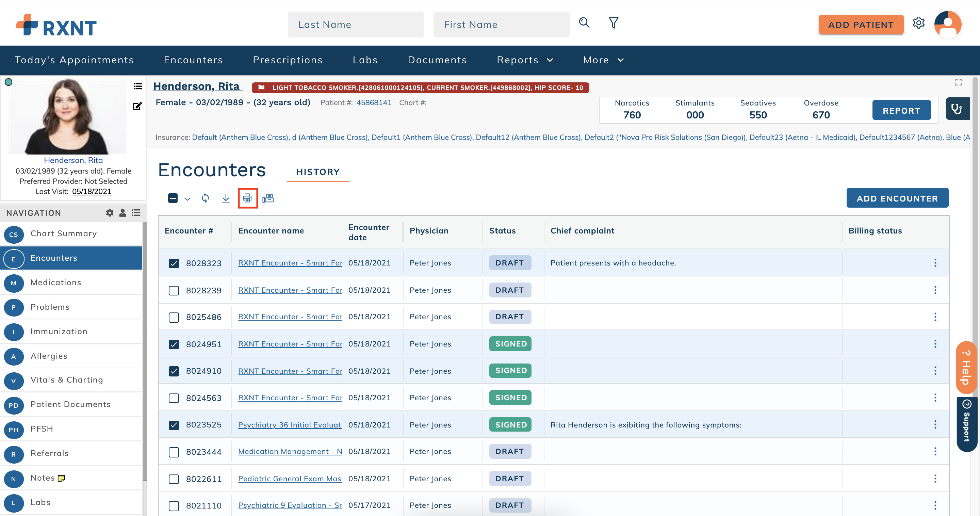Select encounter 8028239 checkbox
This screenshot has width=980, height=516.
(174, 291)
